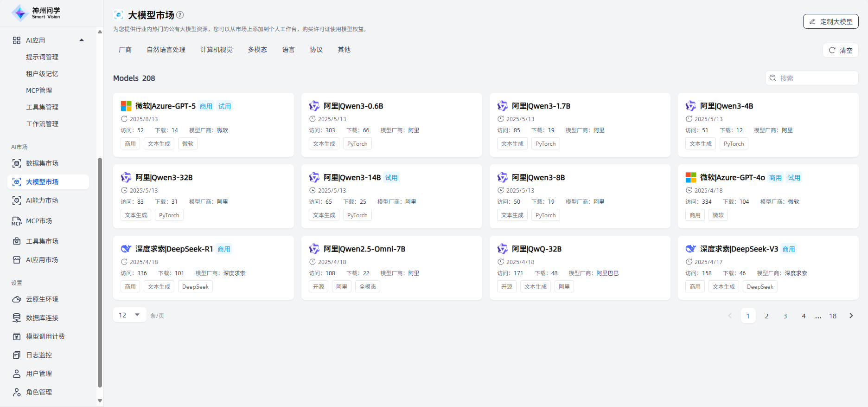
Task: Click the 试用 badge on Azure-GPT-5
Action: coord(224,106)
